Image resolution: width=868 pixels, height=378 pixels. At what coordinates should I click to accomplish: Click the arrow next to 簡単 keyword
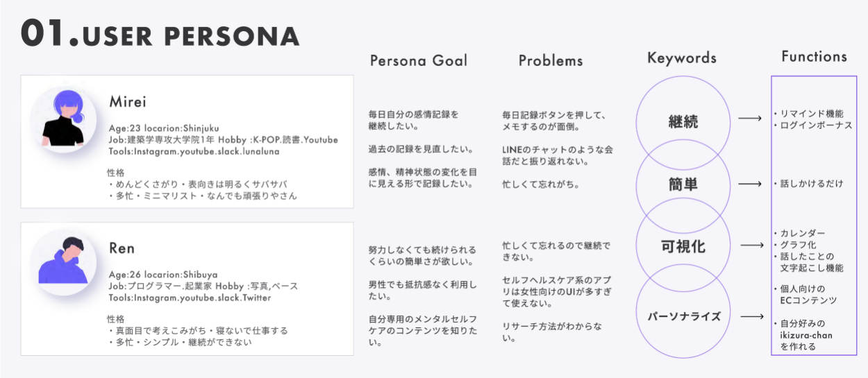(749, 184)
